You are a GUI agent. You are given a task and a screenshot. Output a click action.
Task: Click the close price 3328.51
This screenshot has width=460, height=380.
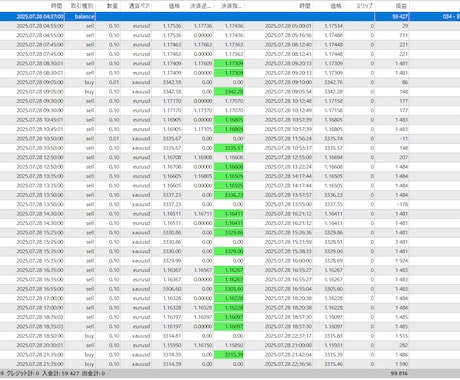click(x=333, y=242)
